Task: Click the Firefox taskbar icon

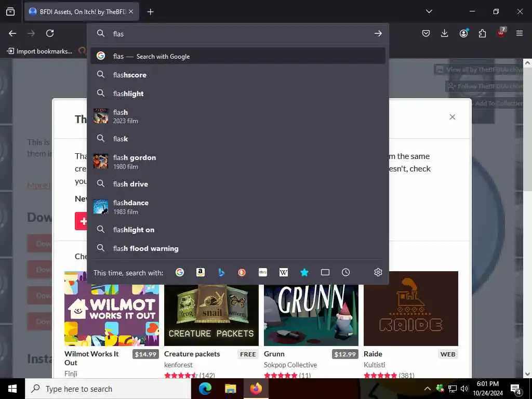Action: click(256, 389)
